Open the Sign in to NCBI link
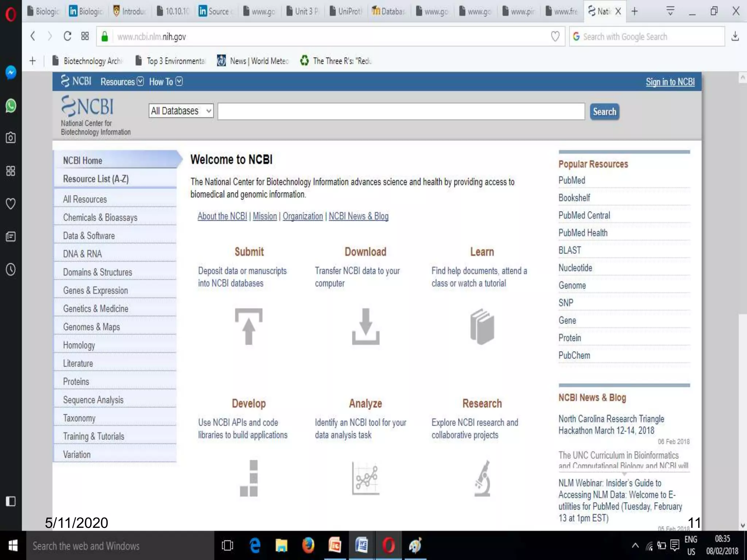Viewport: 747px width, 560px height. tap(670, 82)
